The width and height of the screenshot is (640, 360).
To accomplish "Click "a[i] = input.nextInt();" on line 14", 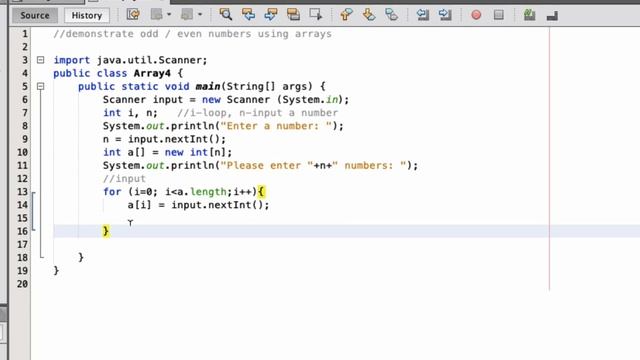I will coord(198,205).
